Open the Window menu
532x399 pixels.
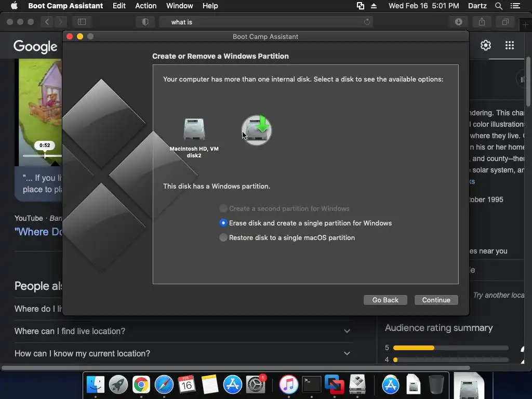point(179,6)
